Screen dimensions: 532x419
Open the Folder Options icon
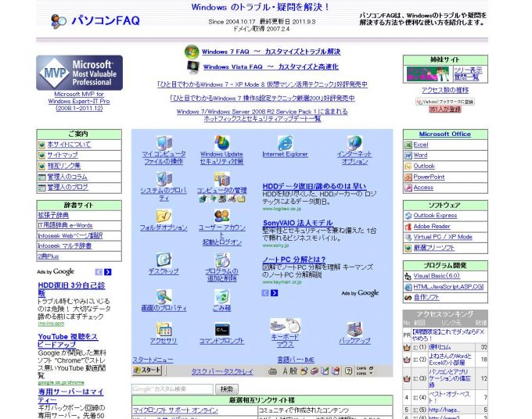coord(164,216)
